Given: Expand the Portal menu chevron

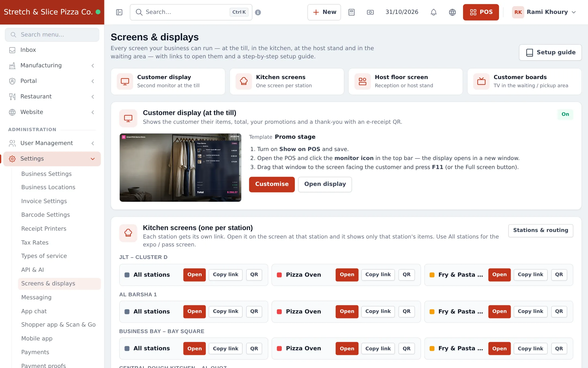Looking at the screenshot, I should point(93,81).
